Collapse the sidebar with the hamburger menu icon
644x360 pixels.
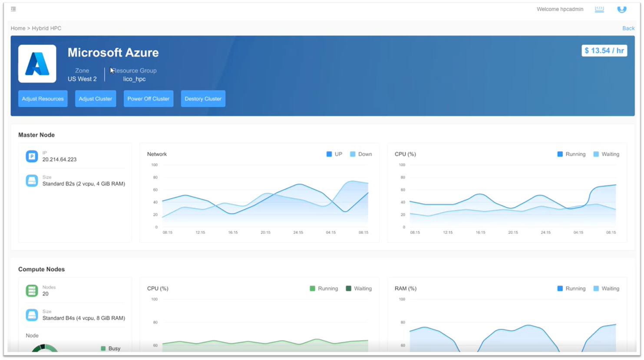(x=13, y=9)
